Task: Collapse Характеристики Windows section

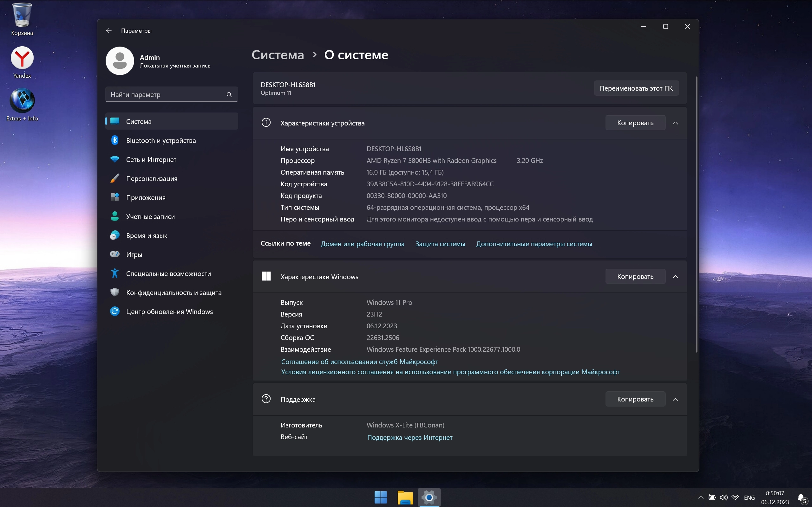Action: click(675, 277)
